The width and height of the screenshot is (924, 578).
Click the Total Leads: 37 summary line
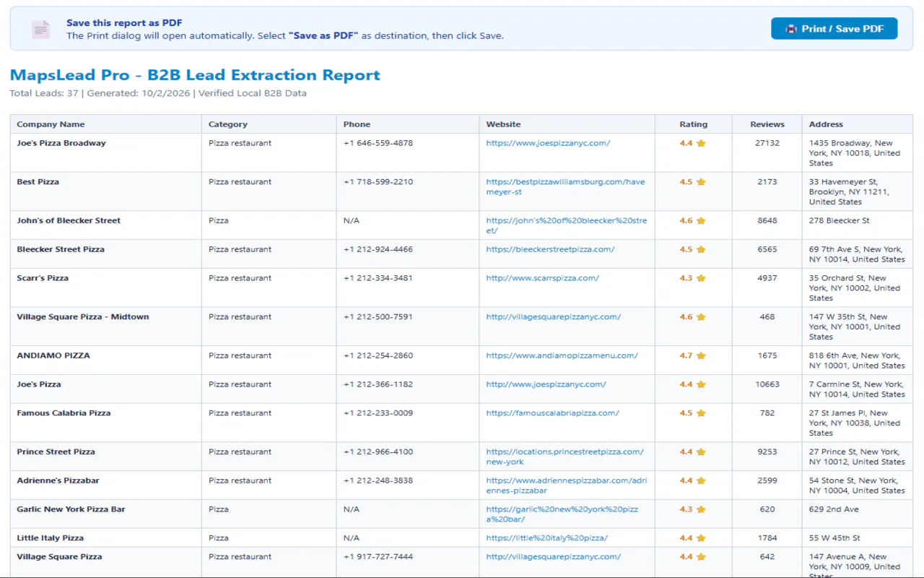click(x=158, y=93)
